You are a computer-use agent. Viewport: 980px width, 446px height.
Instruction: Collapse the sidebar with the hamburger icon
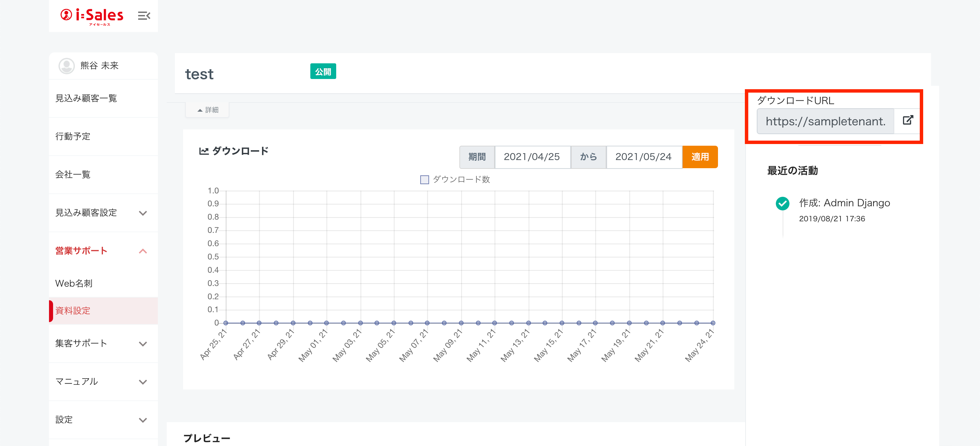pyautogui.click(x=144, y=16)
